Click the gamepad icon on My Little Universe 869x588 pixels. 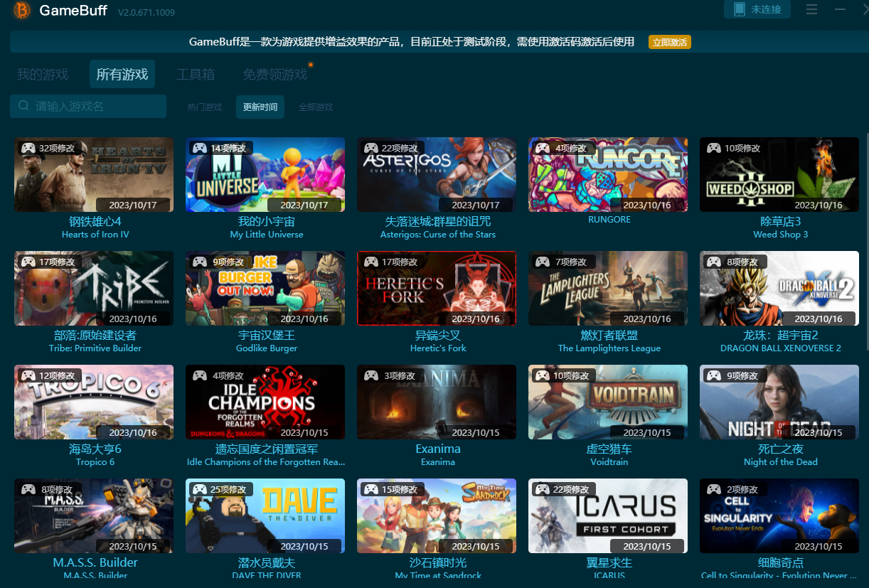(x=199, y=148)
